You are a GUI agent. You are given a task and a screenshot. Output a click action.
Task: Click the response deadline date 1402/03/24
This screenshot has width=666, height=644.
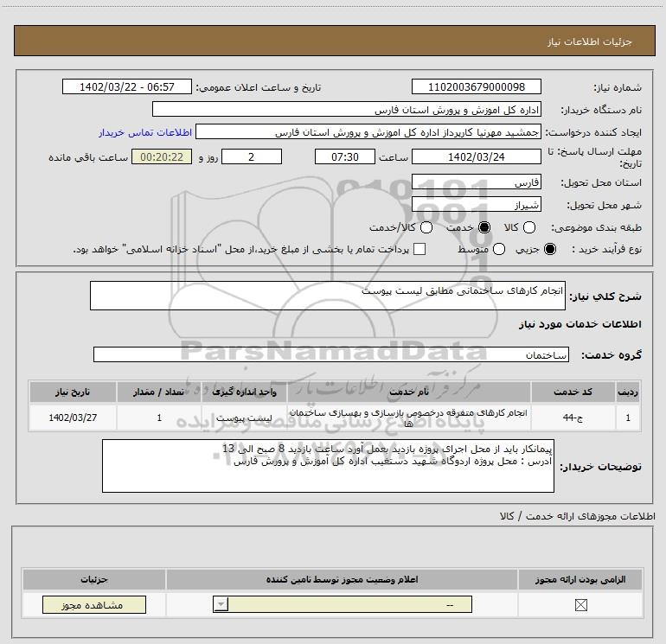click(x=476, y=156)
